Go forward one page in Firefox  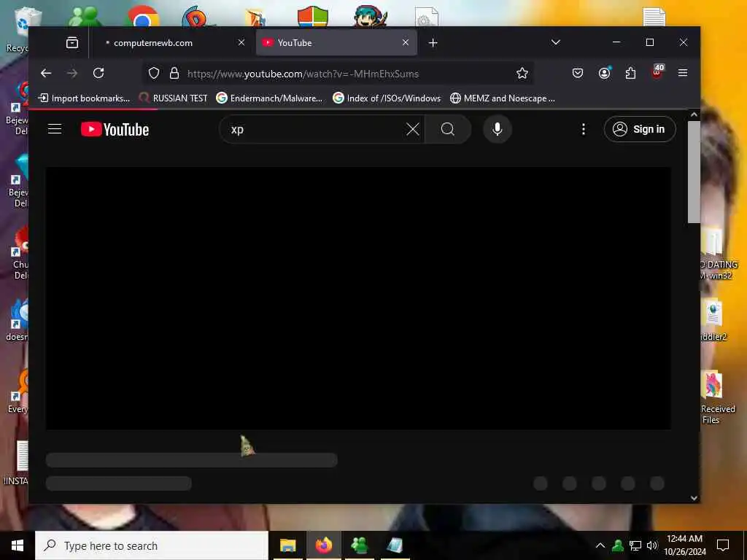click(72, 73)
